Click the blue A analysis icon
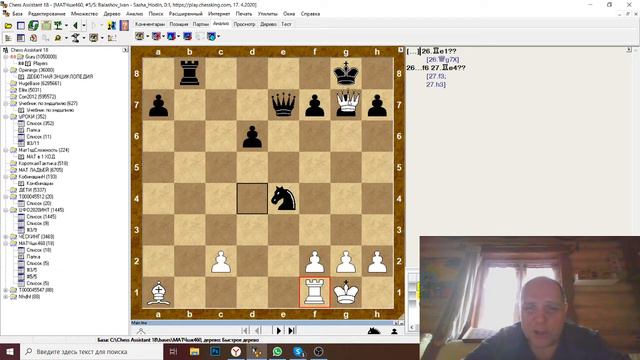Screen dimensions: 640x360 [171, 36]
